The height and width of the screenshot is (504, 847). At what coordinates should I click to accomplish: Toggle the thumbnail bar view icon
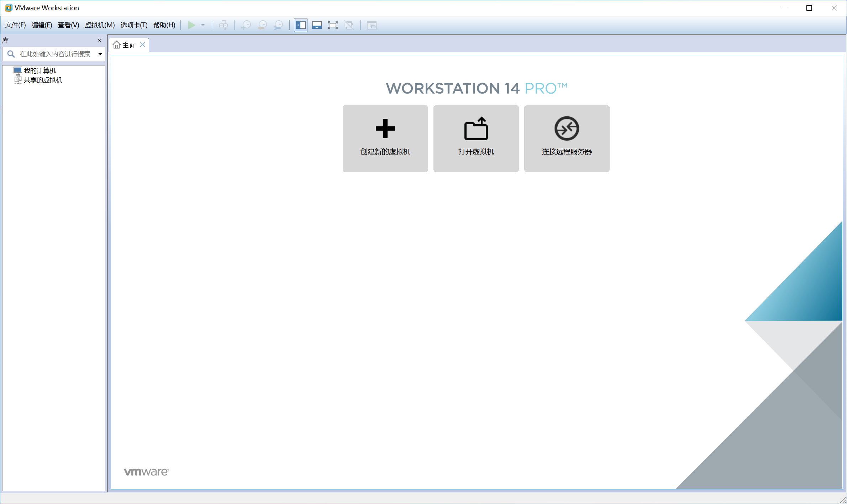click(317, 25)
